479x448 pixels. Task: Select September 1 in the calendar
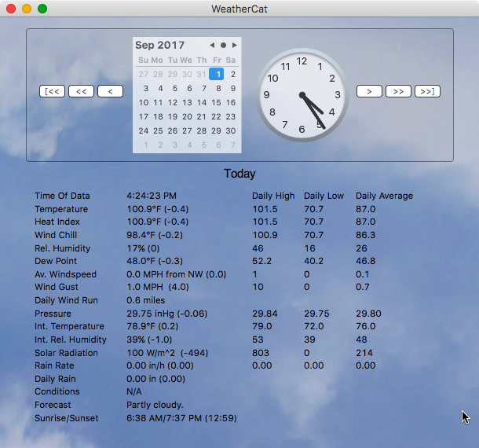coord(216,74)
